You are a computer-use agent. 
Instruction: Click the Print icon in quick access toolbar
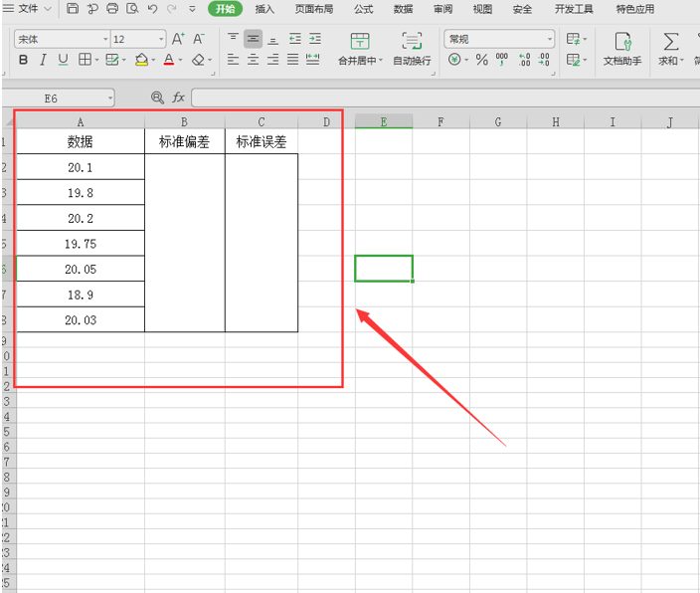tap(112, 9)
